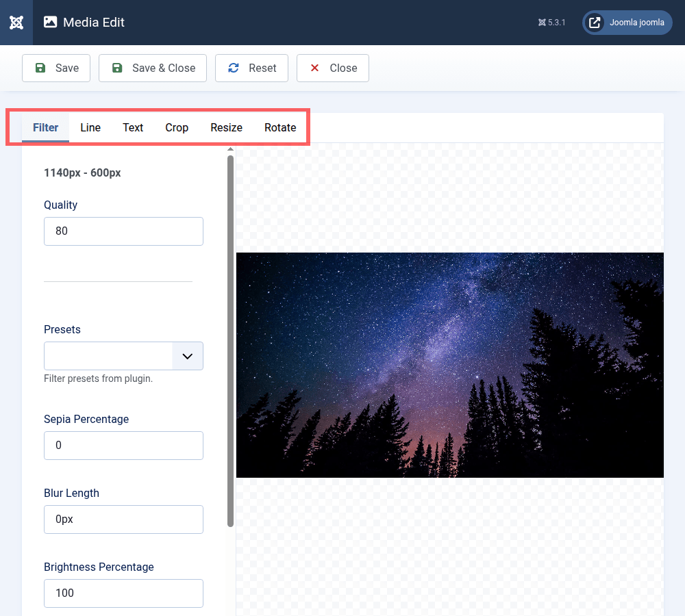Open the Joomla joomla user menu
This screenshot has width=685, height=616.
(x=627, y=23)
